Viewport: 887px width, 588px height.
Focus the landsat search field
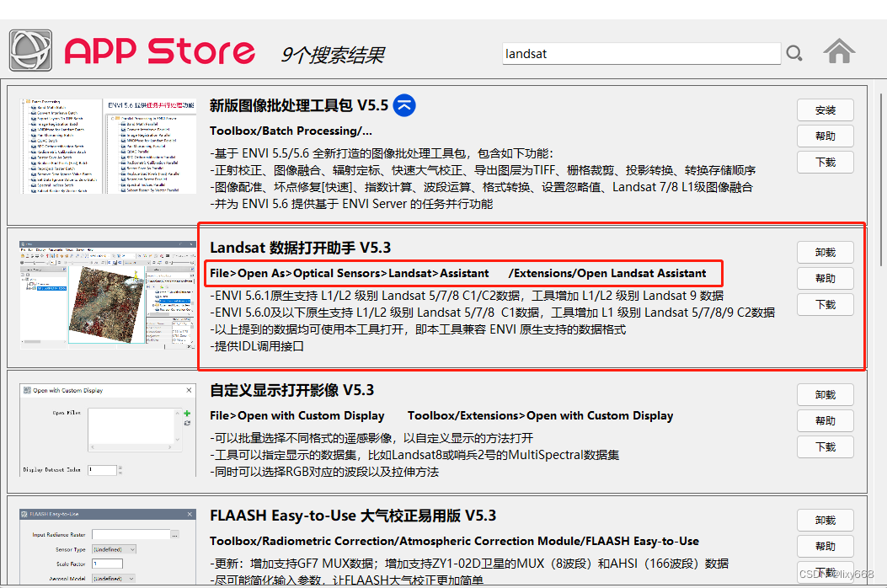tap(641, 54)
